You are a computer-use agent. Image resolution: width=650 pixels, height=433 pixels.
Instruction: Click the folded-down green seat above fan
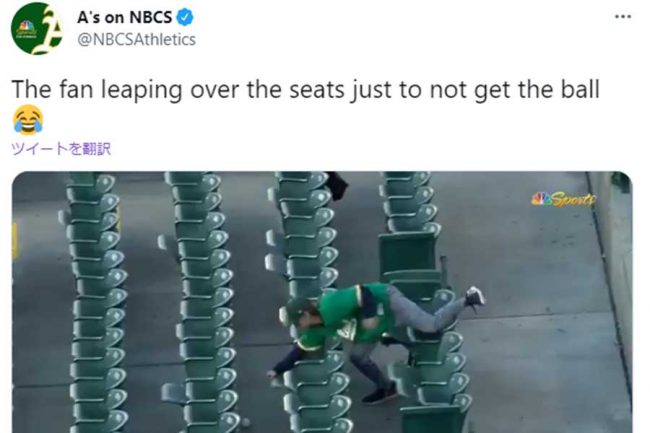pos(408,255)
